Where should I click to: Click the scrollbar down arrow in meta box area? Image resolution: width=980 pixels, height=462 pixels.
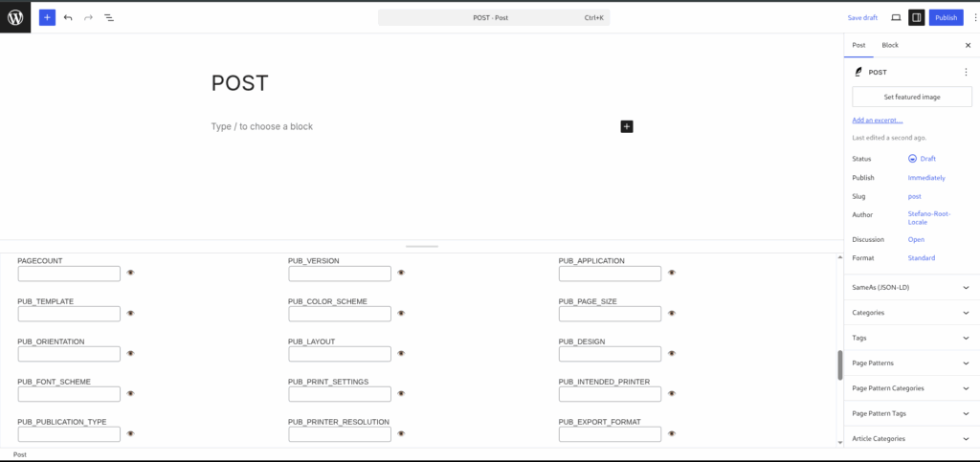click(x=840, y=443)
